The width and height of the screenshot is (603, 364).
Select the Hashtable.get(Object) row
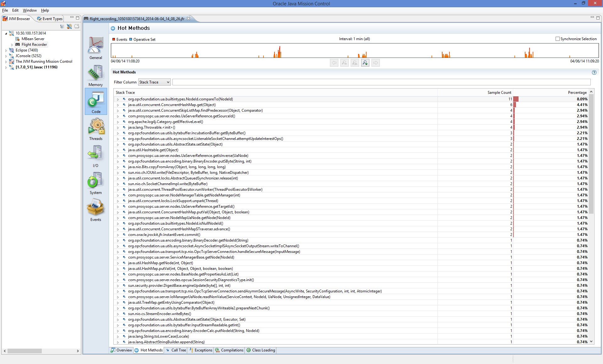pos(351,150)
